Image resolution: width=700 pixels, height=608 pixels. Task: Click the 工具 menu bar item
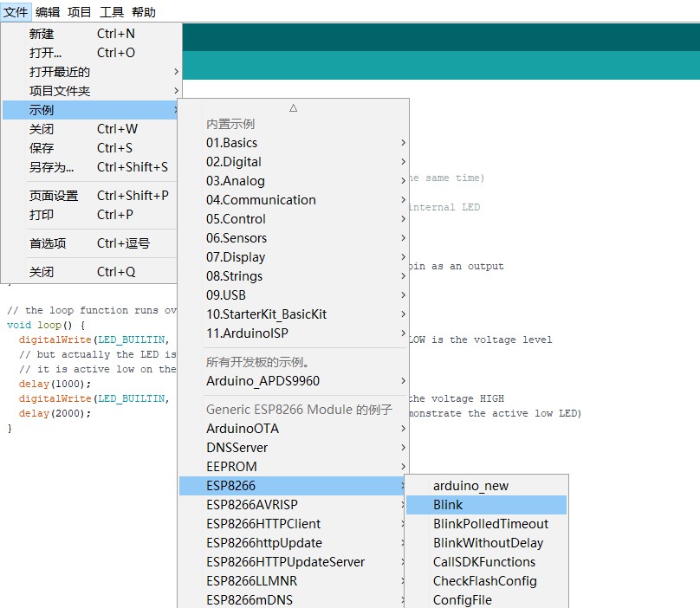tap(112, 12)
